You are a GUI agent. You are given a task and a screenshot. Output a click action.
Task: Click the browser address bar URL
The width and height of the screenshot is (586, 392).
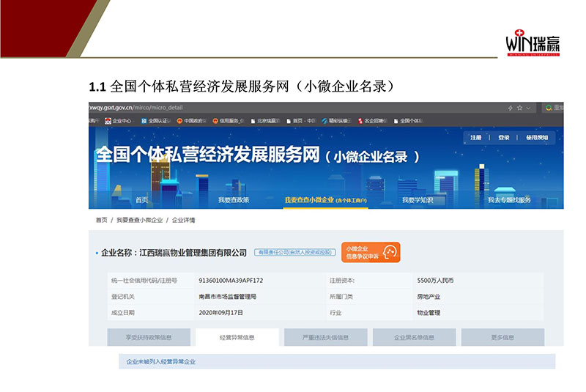coord(136,108)
